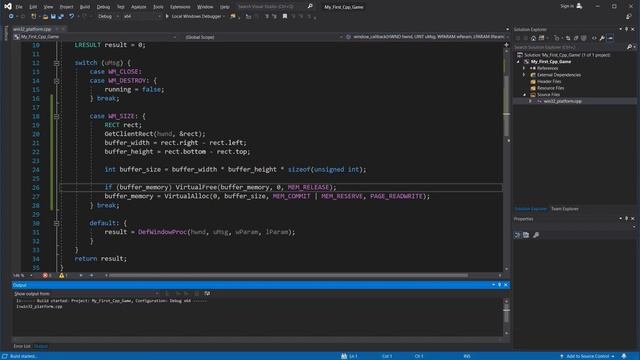Switch to Error List tab

(22, 346)
